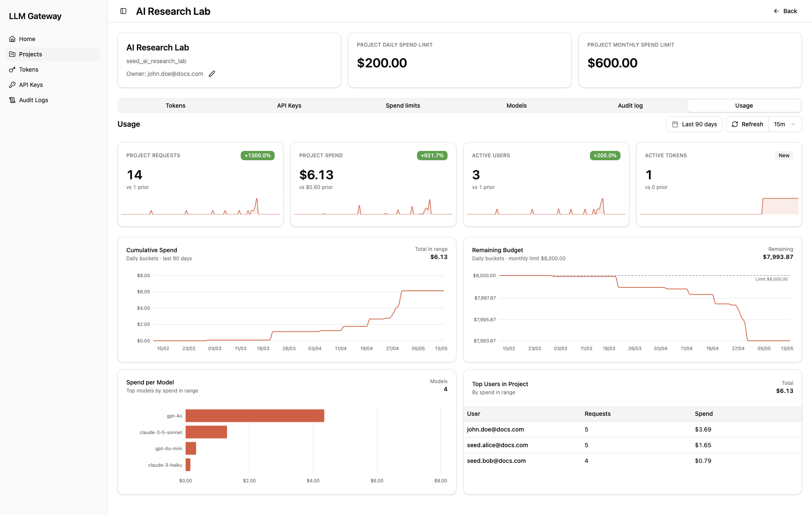The width and height of the screenshot is (812, 515).
Task: Click the refresh circular arrows icon
Action: [x=735, y=124]
